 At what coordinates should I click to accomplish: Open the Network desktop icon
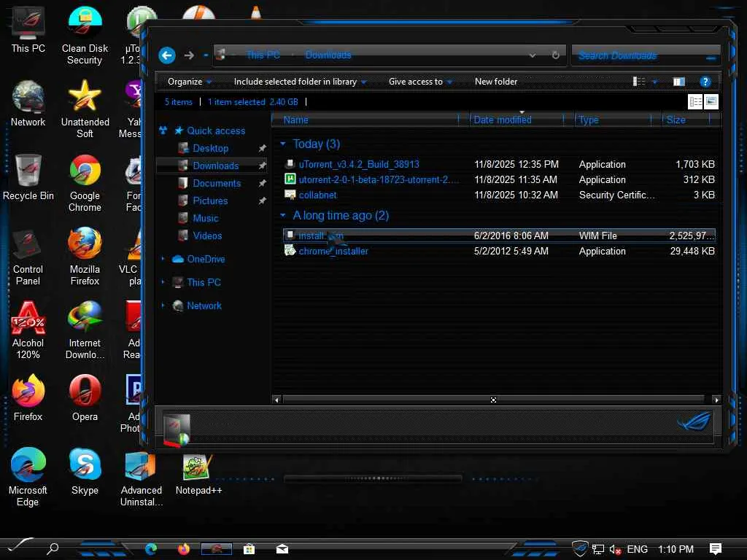pos(28,104)
